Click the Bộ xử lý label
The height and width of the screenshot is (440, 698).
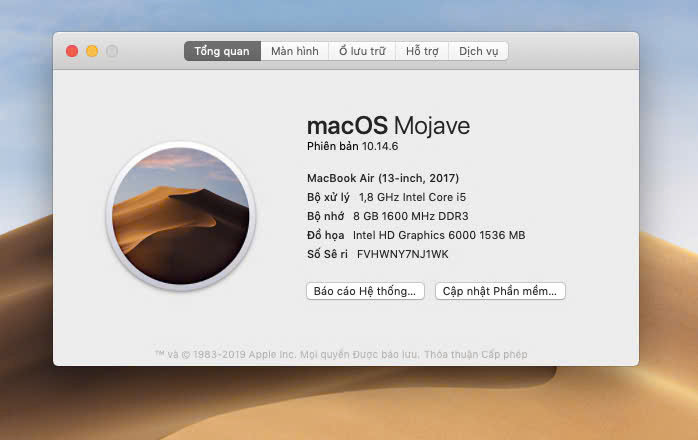[x=328, y=197]
